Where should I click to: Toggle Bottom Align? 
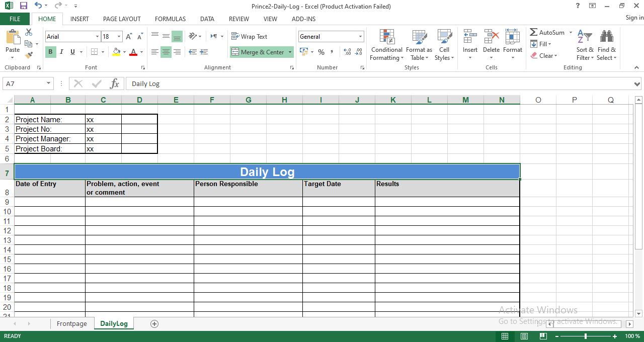(177, 36)
